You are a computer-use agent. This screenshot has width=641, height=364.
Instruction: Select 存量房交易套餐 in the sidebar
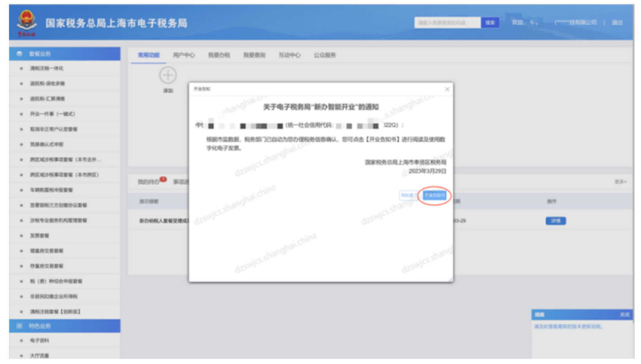(47, 266)
